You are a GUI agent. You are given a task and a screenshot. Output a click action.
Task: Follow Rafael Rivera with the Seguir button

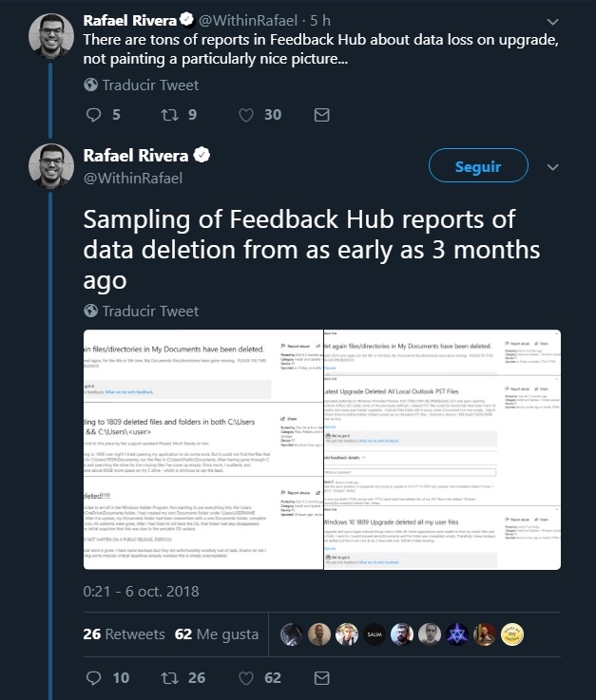point(478,165)
